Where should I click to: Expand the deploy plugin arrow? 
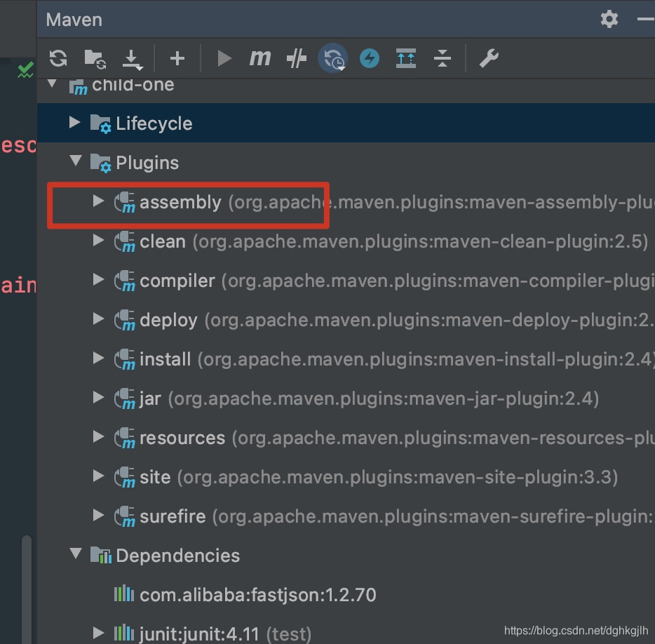pos(99,319)
